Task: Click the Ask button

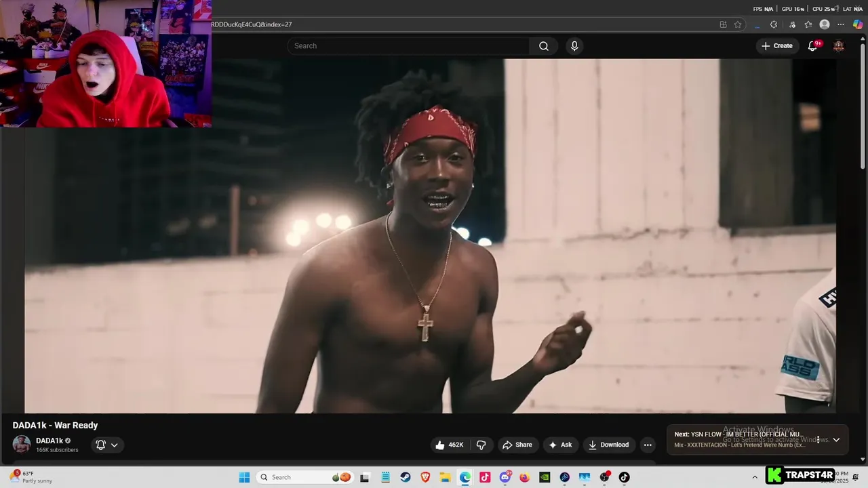Action: [560, 445]
